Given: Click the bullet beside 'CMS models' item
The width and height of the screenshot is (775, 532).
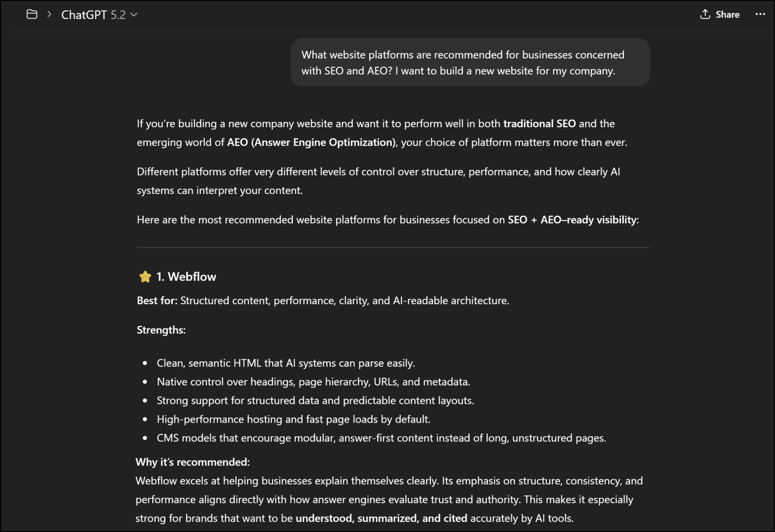Looking at the screenshot, I should point(145,438).
